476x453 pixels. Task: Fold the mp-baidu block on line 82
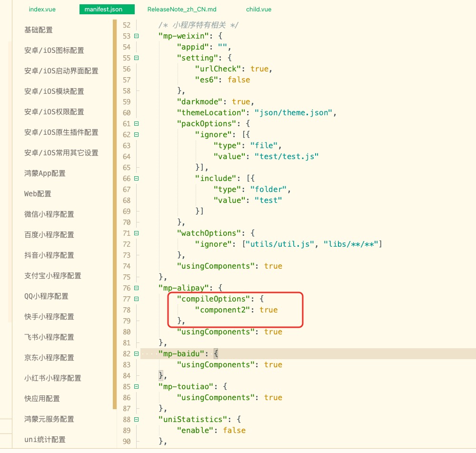(137, 354)
